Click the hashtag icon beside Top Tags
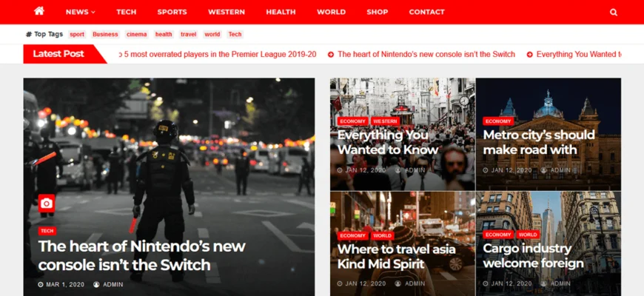 (29, 35)
